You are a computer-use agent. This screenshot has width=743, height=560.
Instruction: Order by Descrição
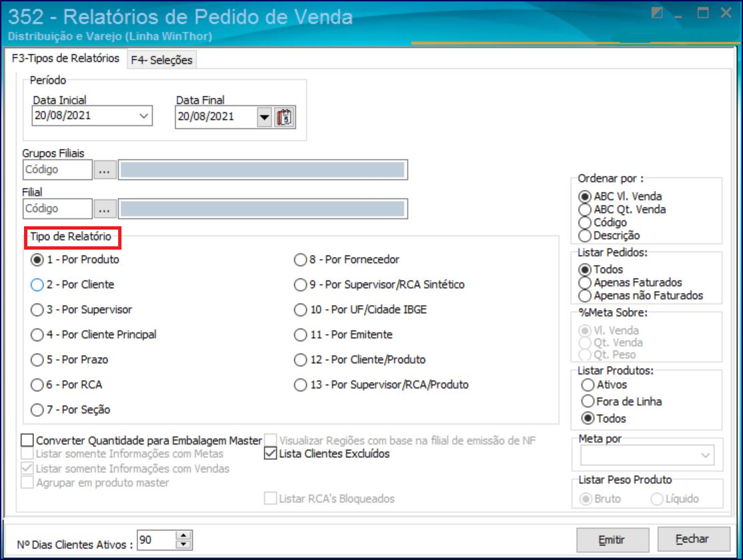609,236
